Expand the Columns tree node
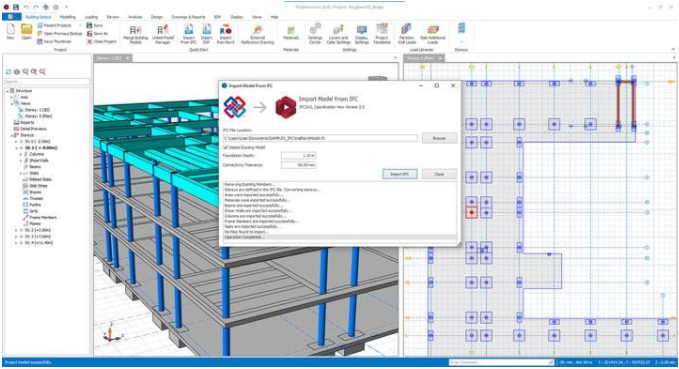Image resolution: width=679 pixels, height=369 pixels. click(21, 154)
